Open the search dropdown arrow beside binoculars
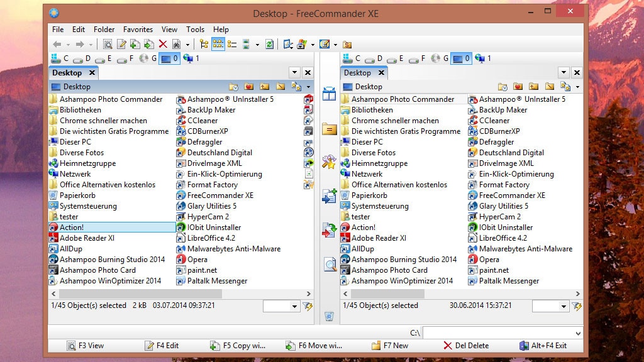Viewport: 644px width, 362px height. 187,45
